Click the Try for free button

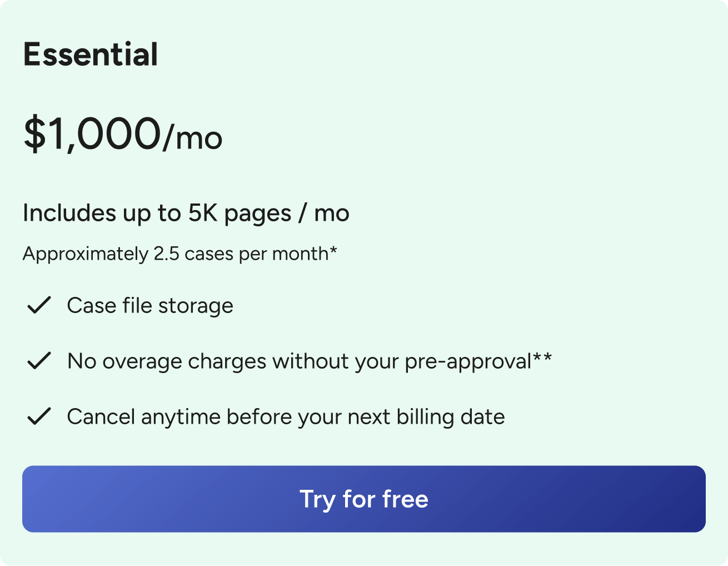(x=364, y=499)
